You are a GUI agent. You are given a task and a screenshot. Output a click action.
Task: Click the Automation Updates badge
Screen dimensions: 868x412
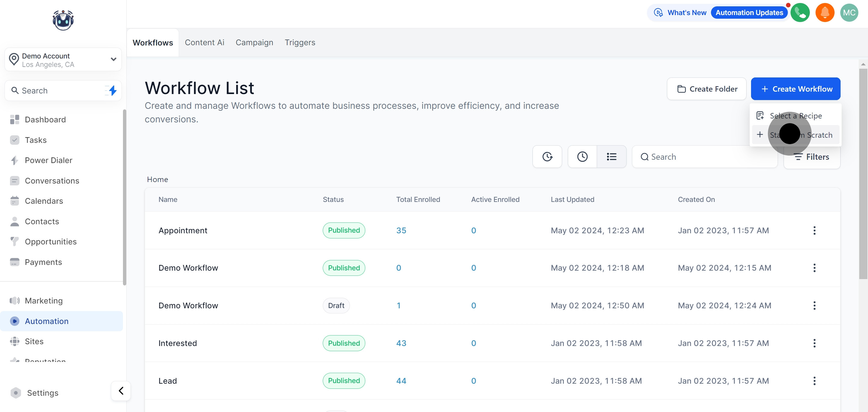pos(749,13)
